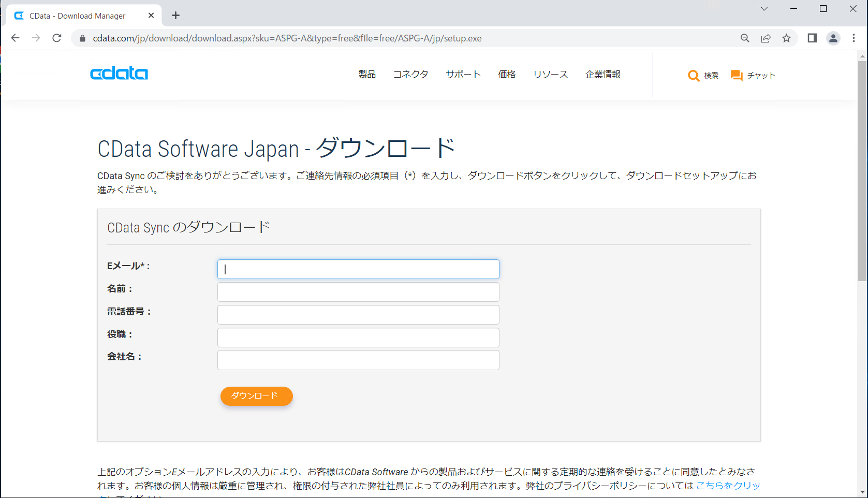View site info lock icon

(82, 38)
